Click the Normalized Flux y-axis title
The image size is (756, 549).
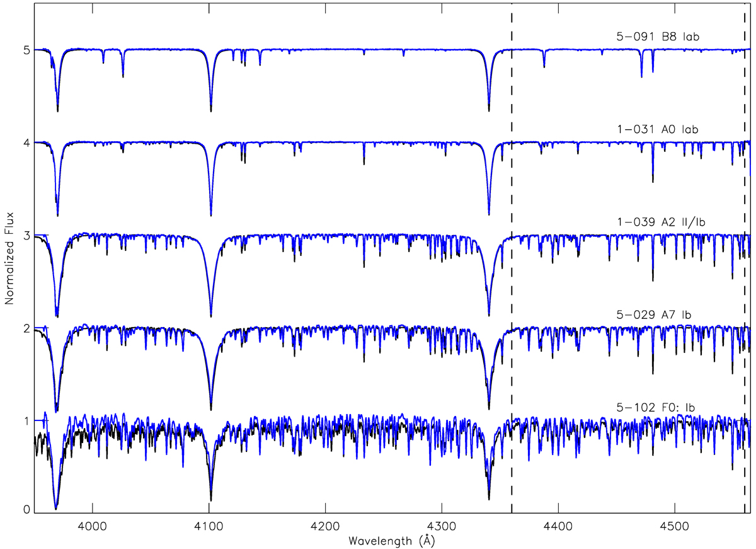[x=9, y=258]
